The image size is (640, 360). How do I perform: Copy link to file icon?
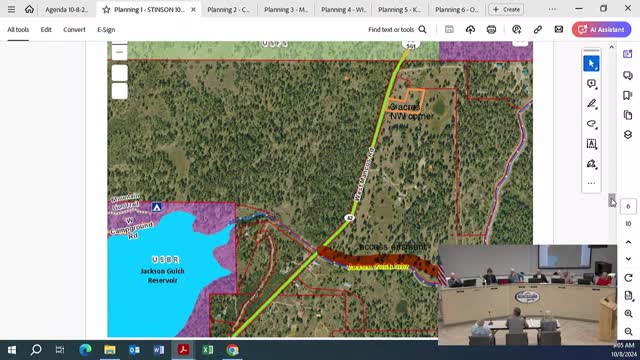538,29
